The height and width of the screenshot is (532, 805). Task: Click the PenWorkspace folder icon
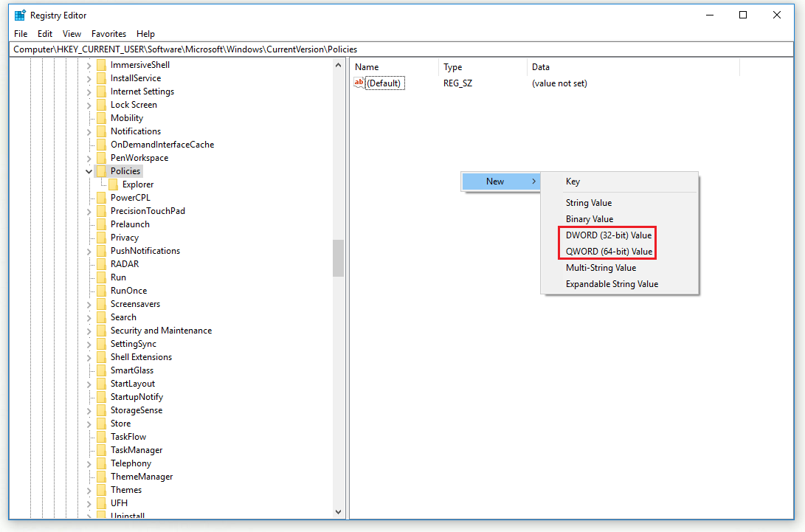point(101,158)
